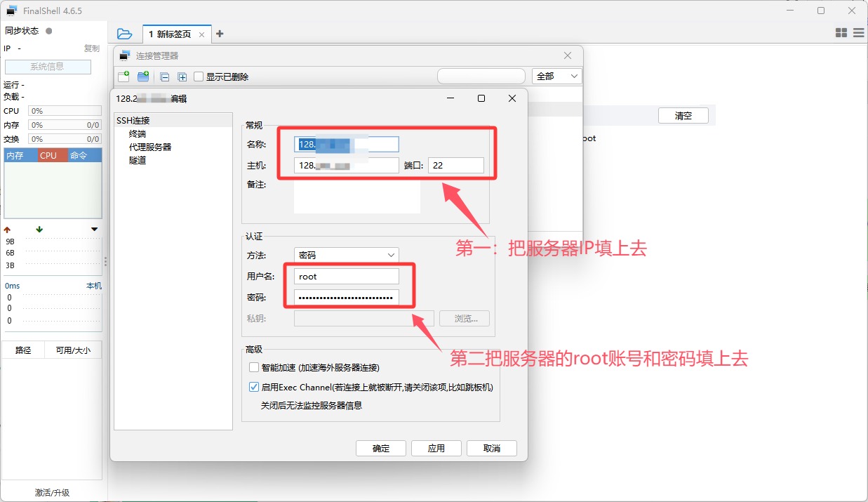The image size is (868, 502).
Task: Click the FinalShell title bar app icon
Action: pyautogui.click(x=12, y=11)
